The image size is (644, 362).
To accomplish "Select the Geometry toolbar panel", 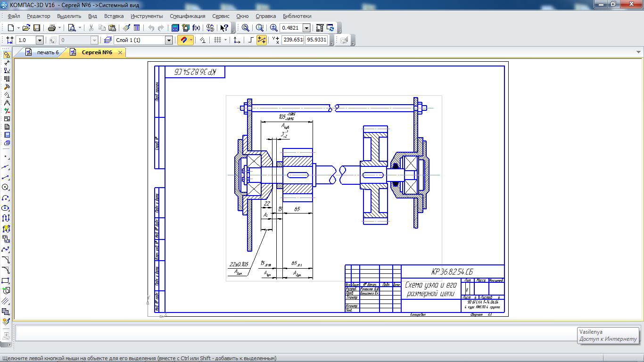I will coord(7,54).
